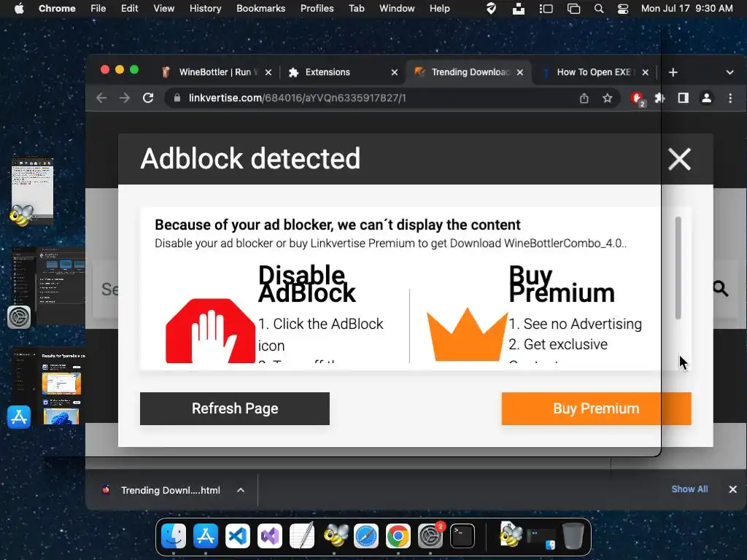Reload the linkvertise page
The image size is (747, 560).
(148, 98)
